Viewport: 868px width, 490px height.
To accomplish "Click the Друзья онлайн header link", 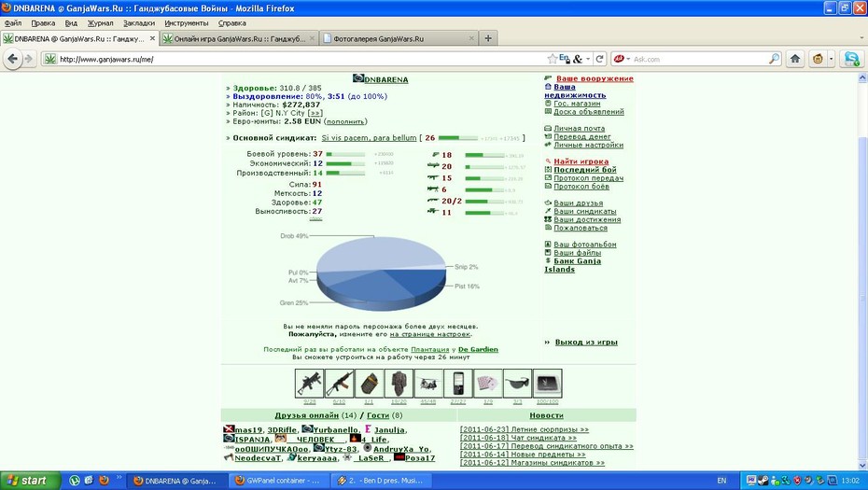I will tap(307, 415).
